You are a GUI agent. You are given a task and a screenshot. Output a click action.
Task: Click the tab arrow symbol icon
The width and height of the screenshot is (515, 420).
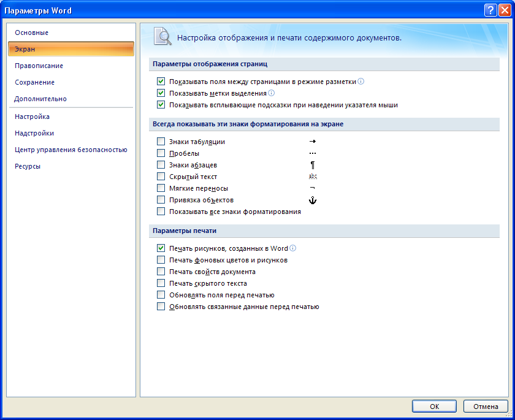[x=312, y=142]
